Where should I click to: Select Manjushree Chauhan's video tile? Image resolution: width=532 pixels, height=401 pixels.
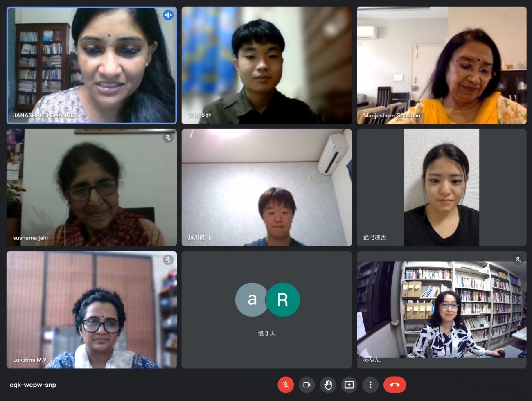point(442,65)
